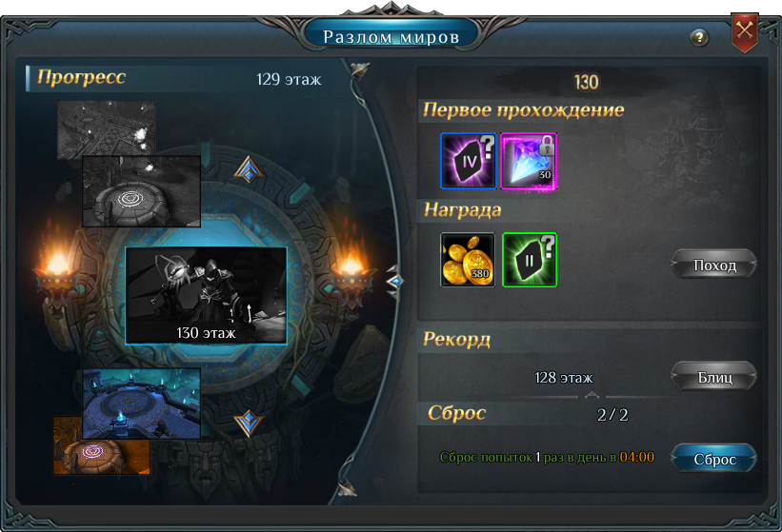Click the Прогресс header label
Screen dimensions: 782x532
[81, 78]
